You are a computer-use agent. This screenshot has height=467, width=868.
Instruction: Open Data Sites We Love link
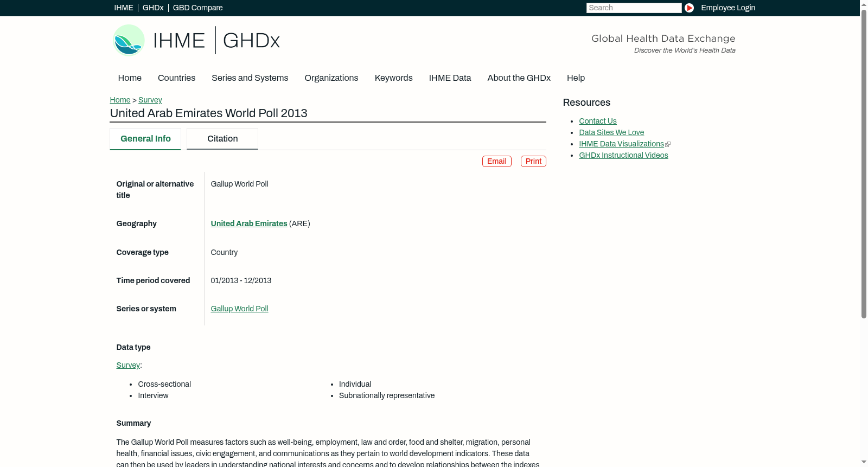611,132
